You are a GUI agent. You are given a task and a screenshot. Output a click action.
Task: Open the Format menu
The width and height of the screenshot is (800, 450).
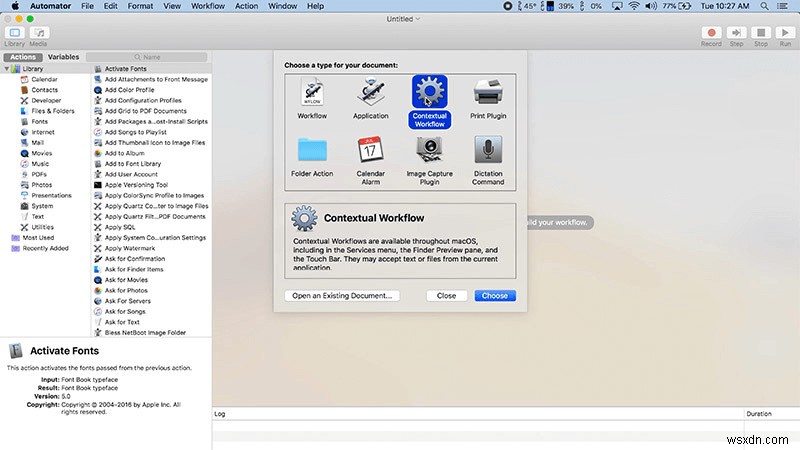coord(140,6)
